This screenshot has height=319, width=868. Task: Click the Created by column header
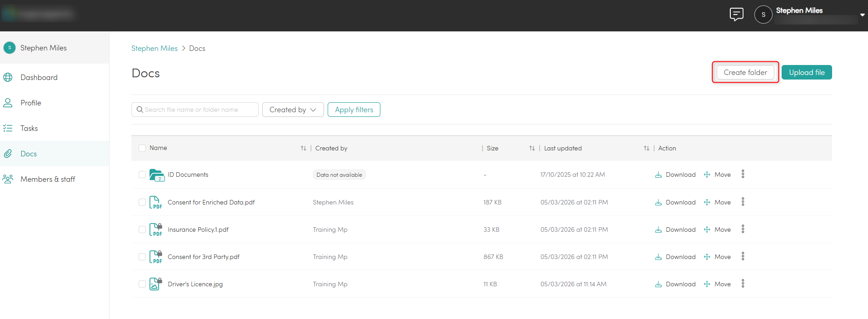[331, 148]
